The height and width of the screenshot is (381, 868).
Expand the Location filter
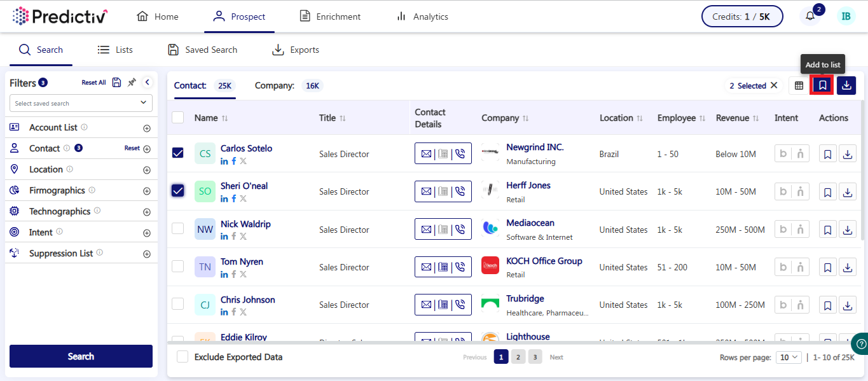pyautogui.click(x=147, y=170)
